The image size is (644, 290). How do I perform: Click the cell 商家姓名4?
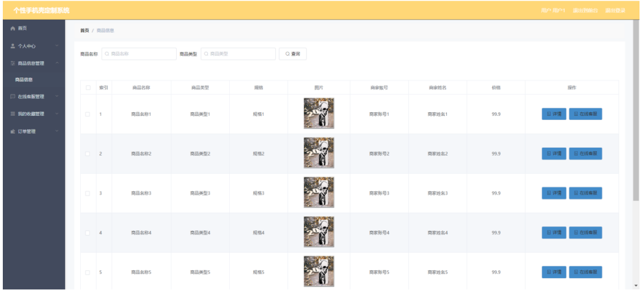(437, 233)
